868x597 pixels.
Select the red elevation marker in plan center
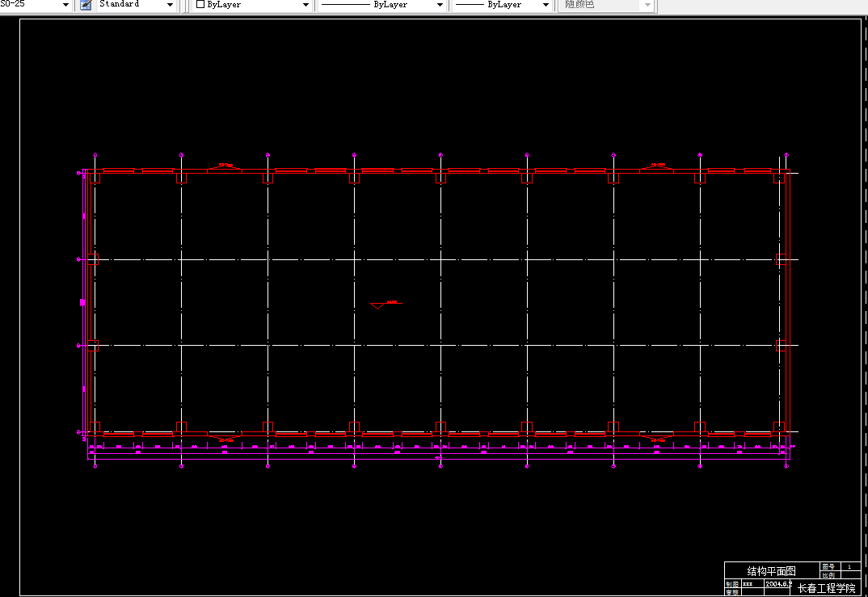(386, 305)
